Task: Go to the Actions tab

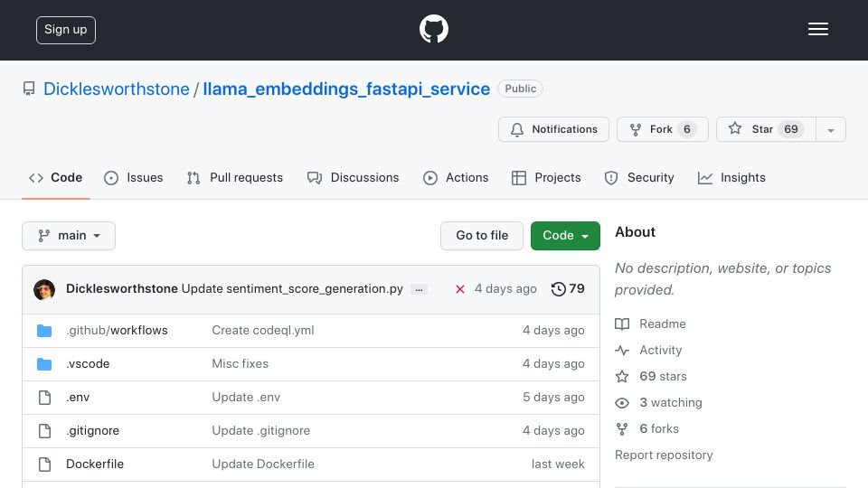Action: click(456, 178)
